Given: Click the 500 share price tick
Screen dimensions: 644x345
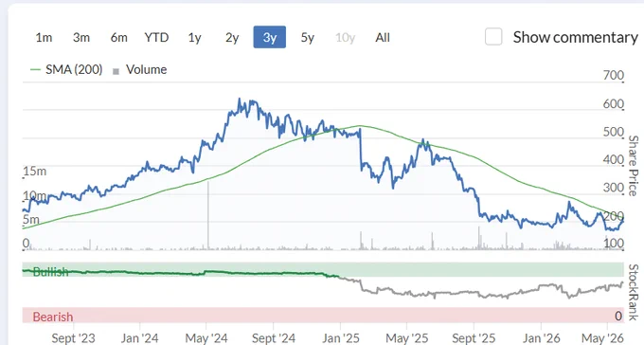Looking at the screenshot, I should (614, 132).
